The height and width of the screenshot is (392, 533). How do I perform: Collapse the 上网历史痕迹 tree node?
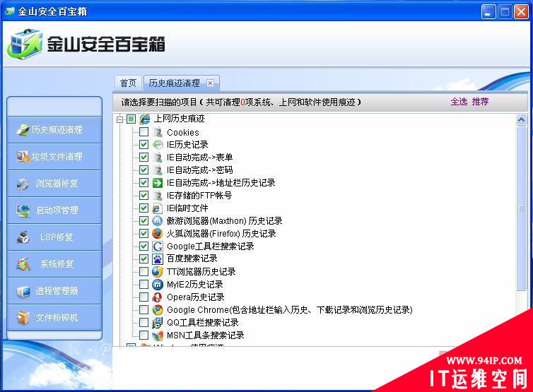pyautogui.click(x=119, y=119)
